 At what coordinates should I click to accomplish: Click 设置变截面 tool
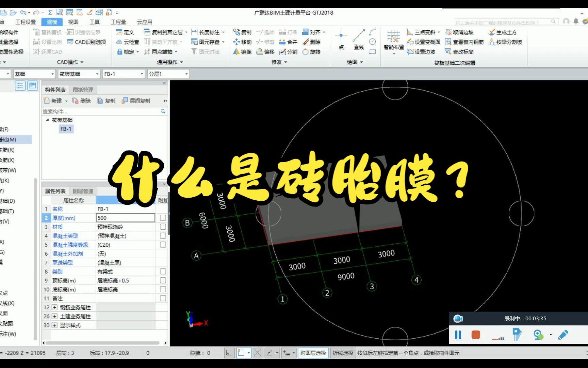pos(424,42)
